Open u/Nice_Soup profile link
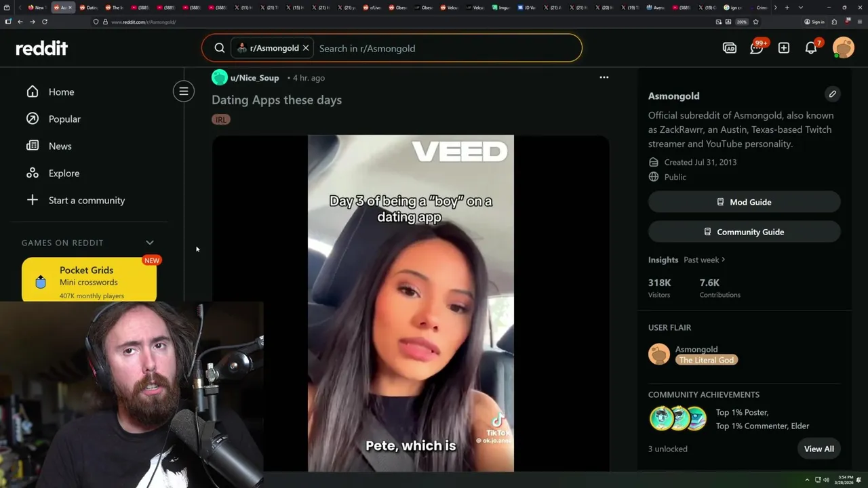Viewport: 868px width, 488px height. coord(254,78)
